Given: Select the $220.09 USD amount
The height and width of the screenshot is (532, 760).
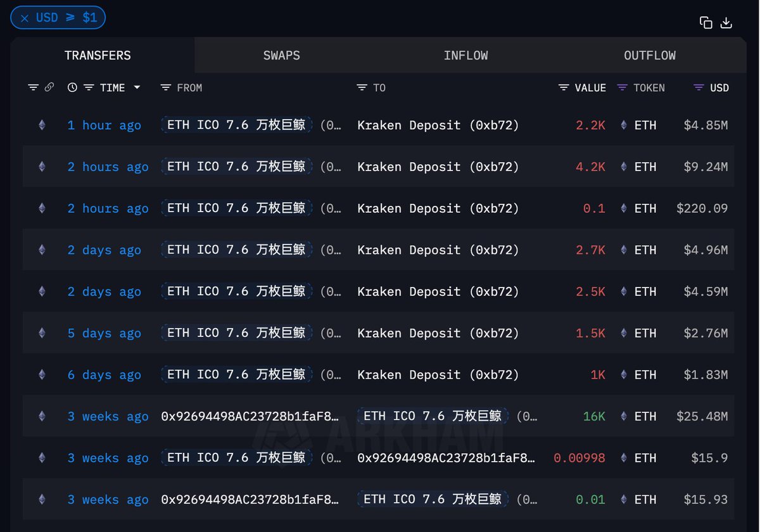Looking at the screenshot, I should (702, 208).
